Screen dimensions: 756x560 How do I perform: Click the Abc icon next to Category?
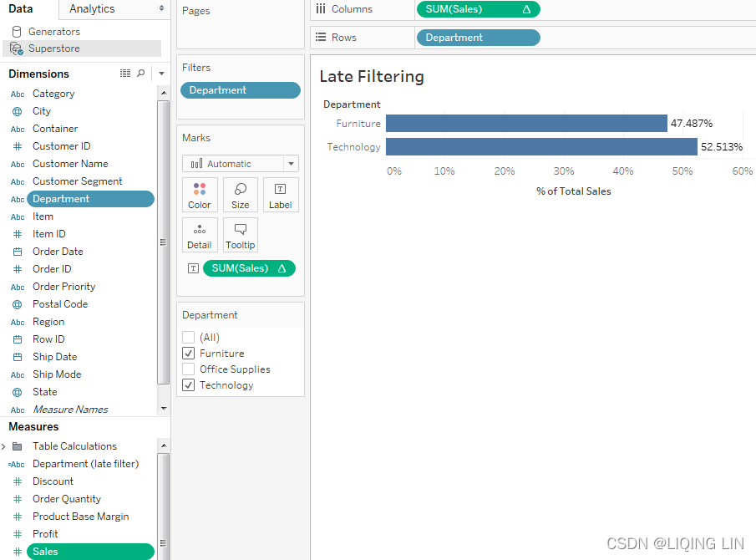18,94
